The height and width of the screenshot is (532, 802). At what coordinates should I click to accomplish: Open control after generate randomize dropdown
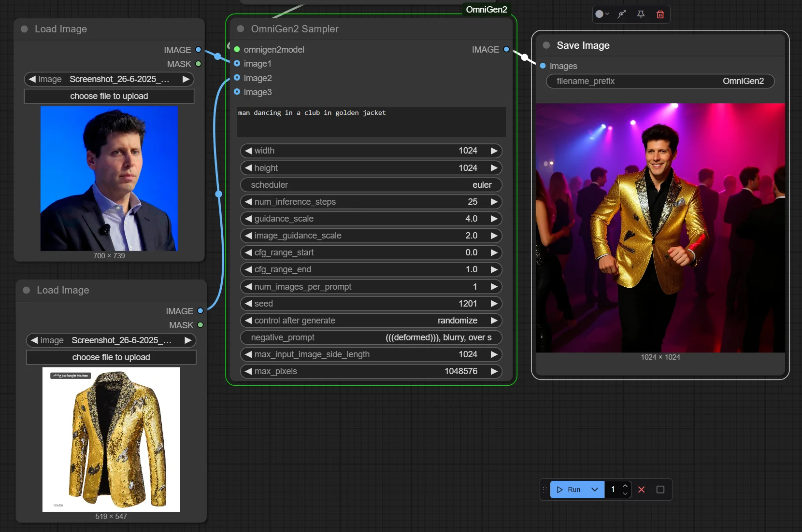click(371, 321)
